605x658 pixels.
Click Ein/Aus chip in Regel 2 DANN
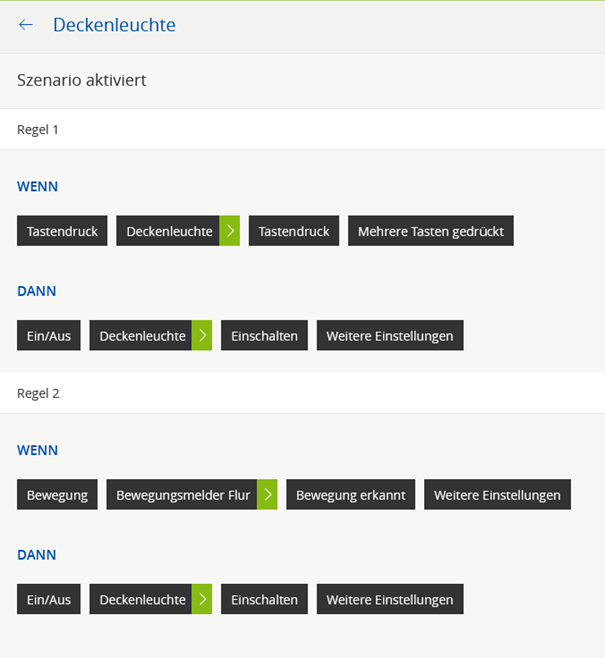point(49,600)
